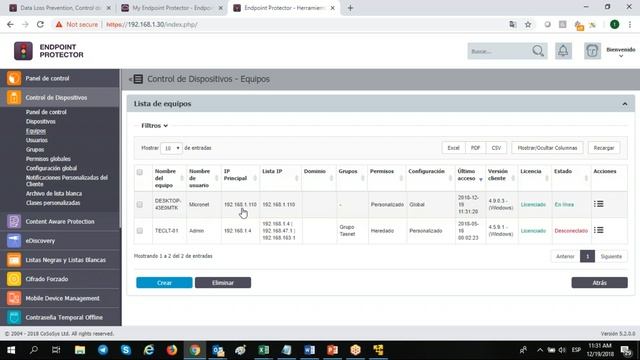This screenshot has height=360, width=640.
Task: Tick the checkbox for DESKTOP-43E9MTK
Action: pyautogui.click(x=140, y=204)
